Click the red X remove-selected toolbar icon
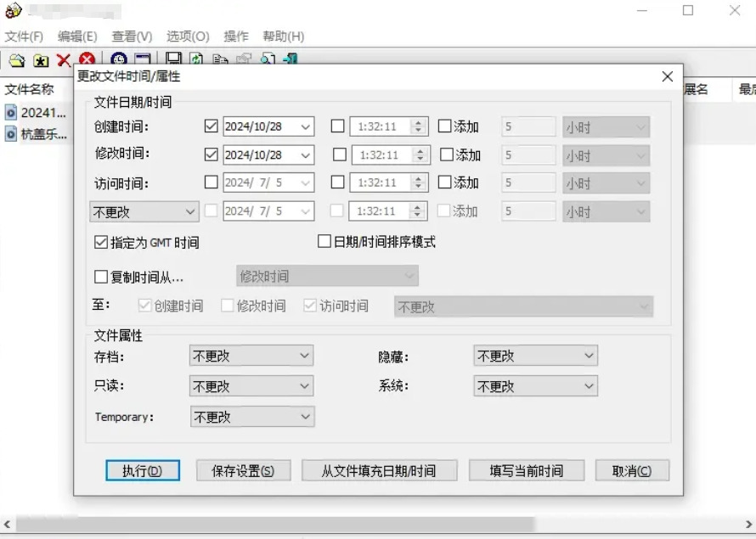This screenshot has height=539, width=756. (64, 60)
